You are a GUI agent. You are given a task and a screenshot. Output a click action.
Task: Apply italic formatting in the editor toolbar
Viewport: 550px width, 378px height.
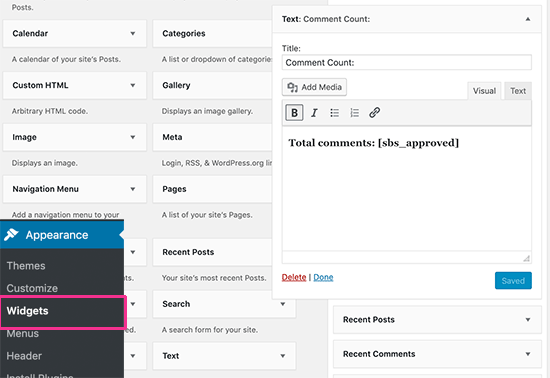314,113
